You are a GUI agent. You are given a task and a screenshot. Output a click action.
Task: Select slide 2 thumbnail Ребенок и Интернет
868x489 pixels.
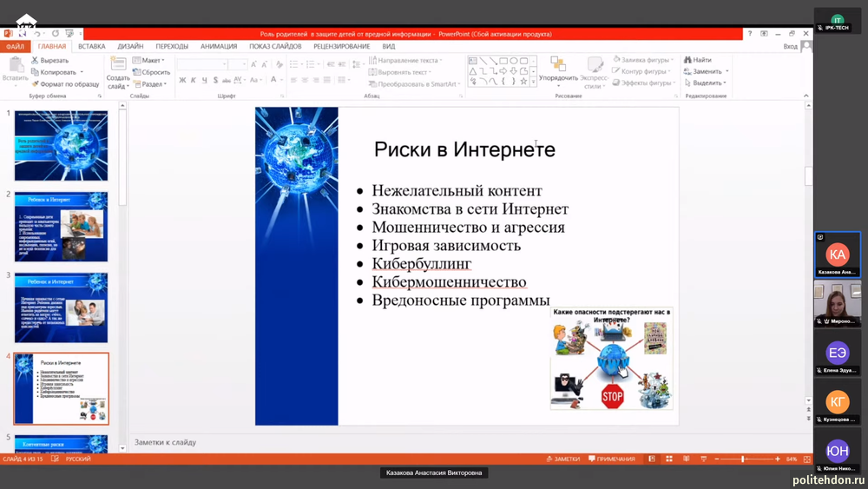pos(61,227)
